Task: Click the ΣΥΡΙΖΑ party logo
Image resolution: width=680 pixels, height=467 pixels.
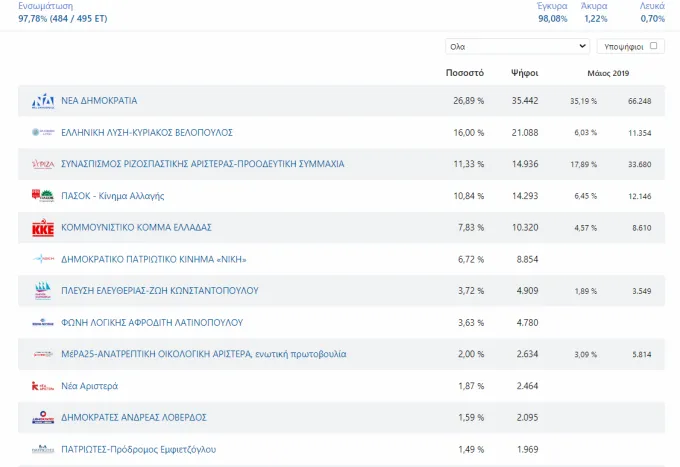Action: [43, 164]
